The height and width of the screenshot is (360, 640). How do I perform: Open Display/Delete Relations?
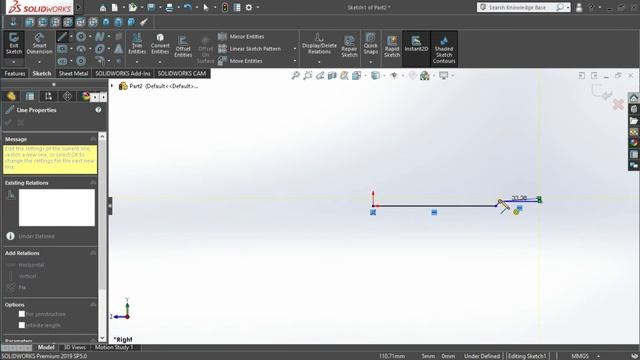[319, 44]
